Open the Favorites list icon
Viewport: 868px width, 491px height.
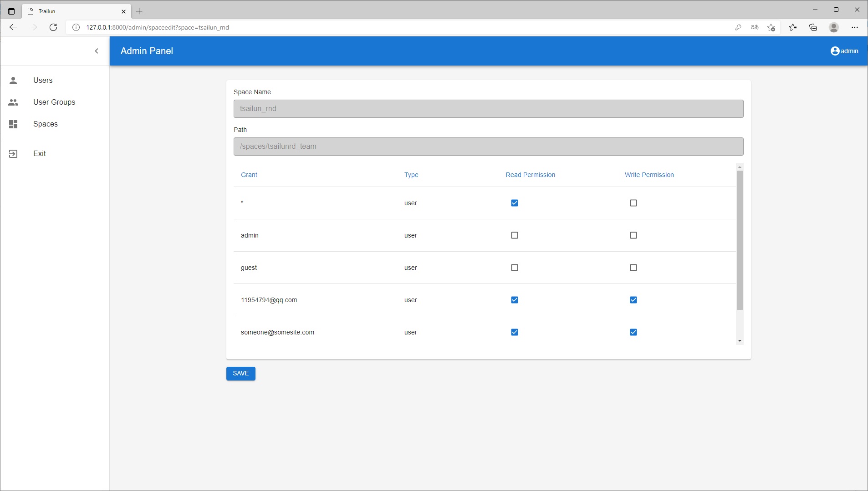[793, 27]
